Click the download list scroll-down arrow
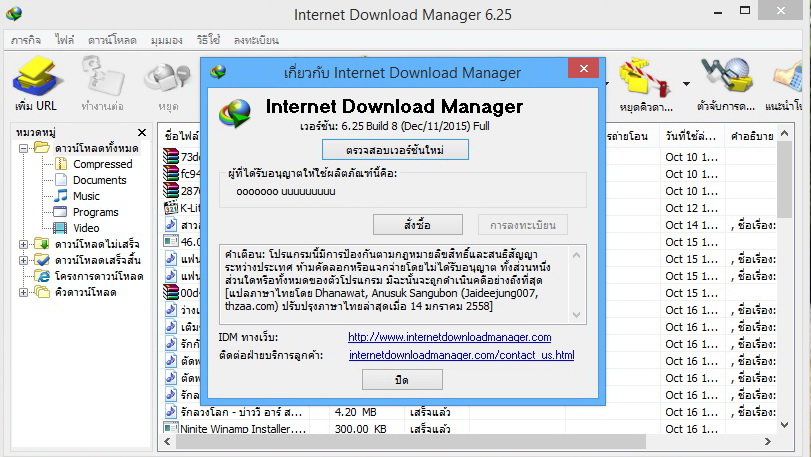 pos(785,425)
